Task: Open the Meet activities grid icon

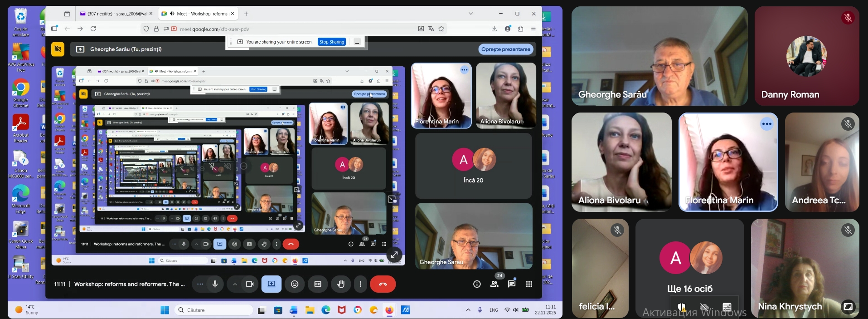Action: pos(529,284)
